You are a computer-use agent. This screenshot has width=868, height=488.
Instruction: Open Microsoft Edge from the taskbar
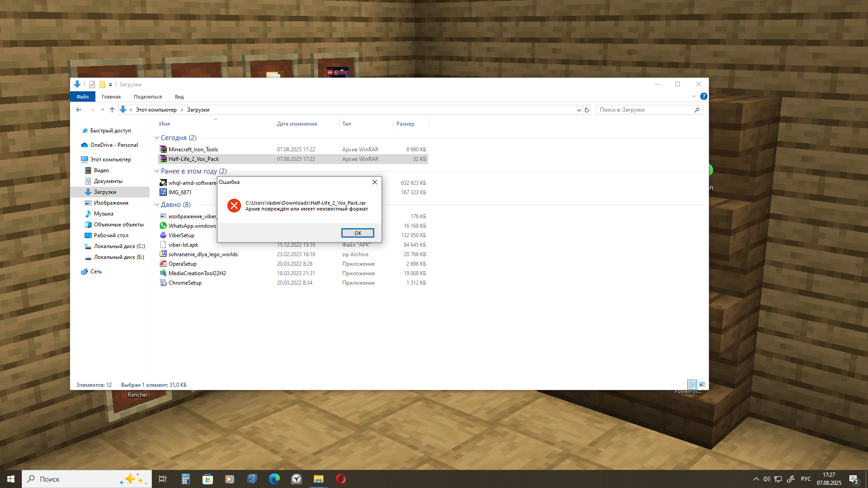pyautogui.click(x=274, y=479)
